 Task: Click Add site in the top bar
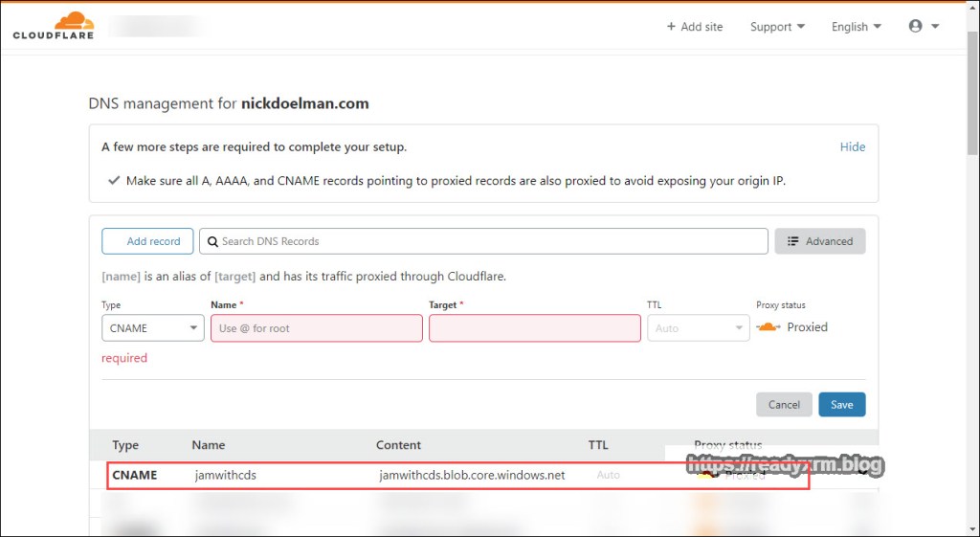(694, 27)
